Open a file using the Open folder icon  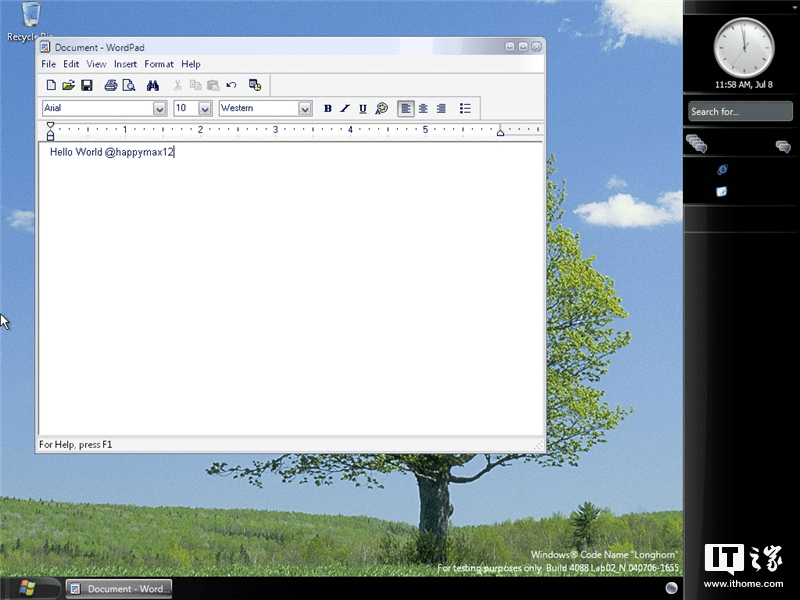(x=69, y=85)
